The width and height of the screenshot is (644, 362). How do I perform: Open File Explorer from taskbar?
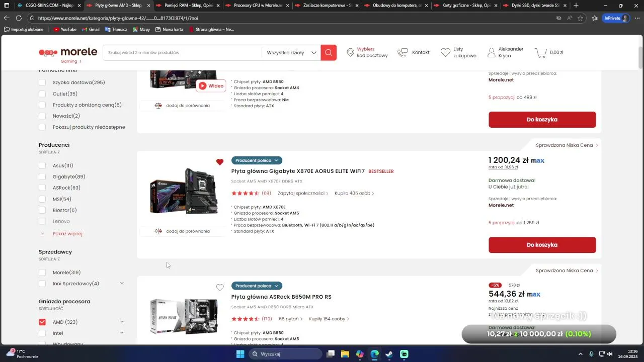(345, 354)
